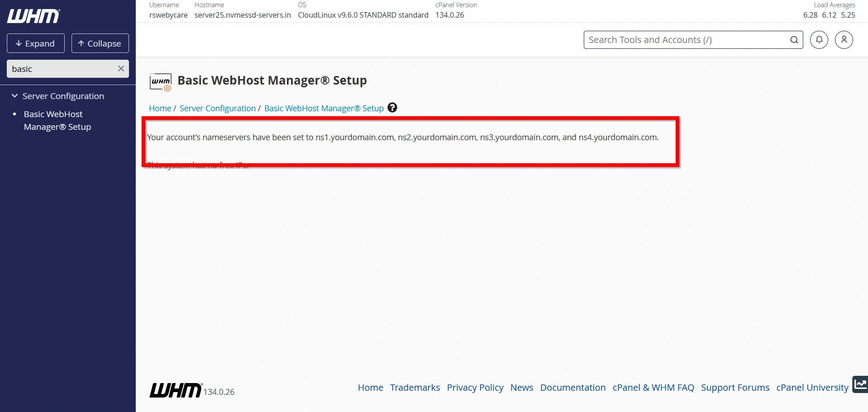
Task: Click the load average value 6.28
Action: pos(811,15)
